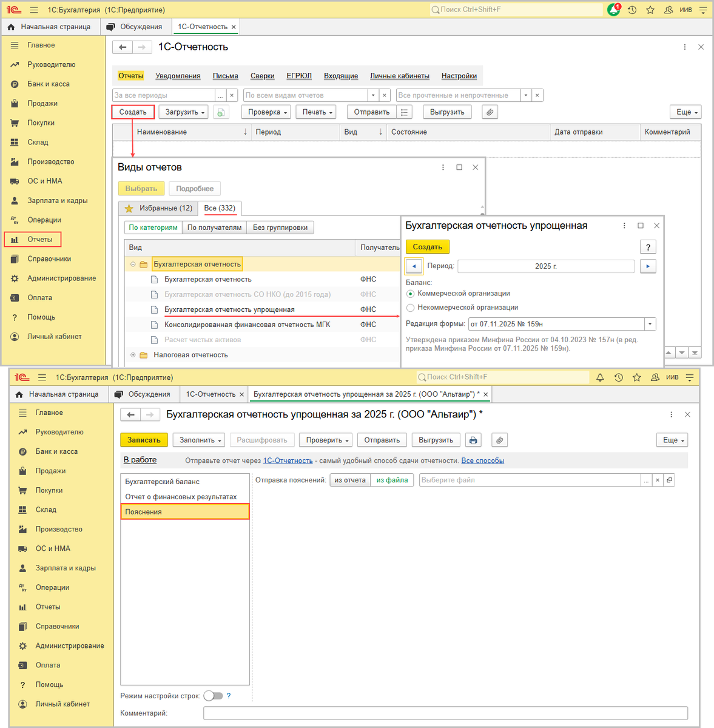Open notifications bell with red badge
714x728 pixels.
point(614,10)
